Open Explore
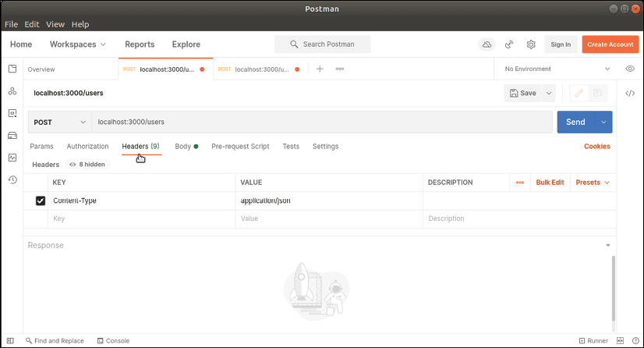Screen dimensions: 644x348 (186, 44)
